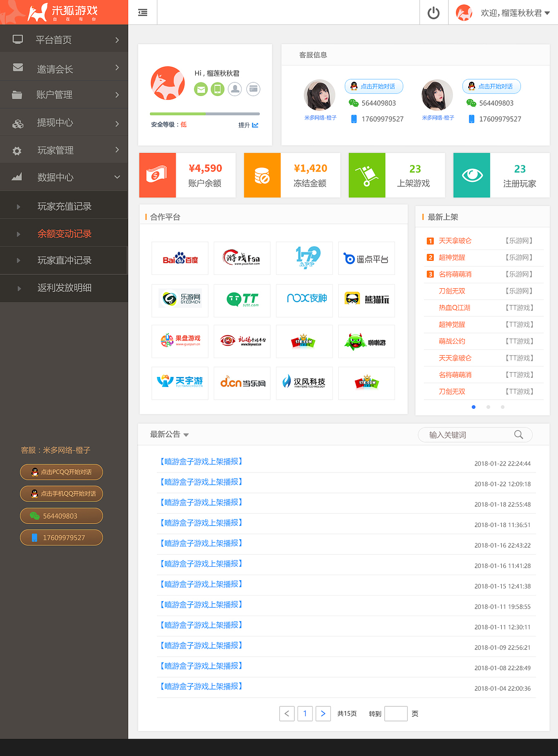Open the 乐游网 partner logo
Viewport: 558px width, 756px height.
pos(180,301)
